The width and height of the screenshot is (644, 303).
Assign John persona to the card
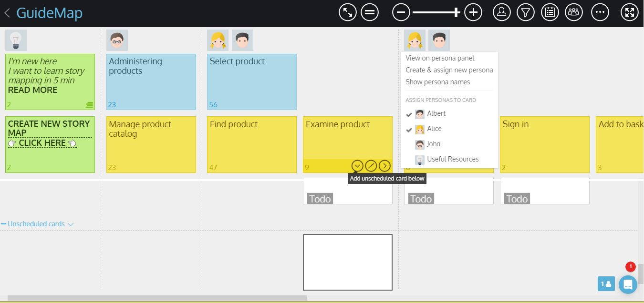433,144
